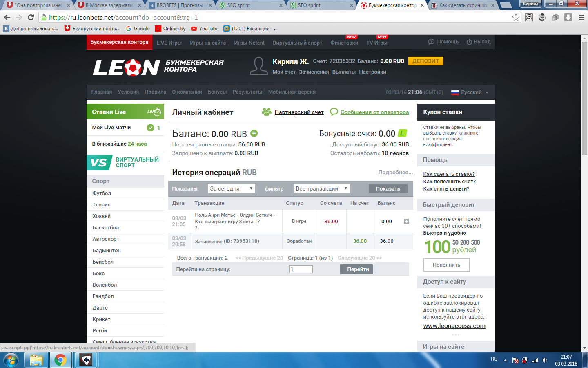Open Мой счет link

(284, 72)
